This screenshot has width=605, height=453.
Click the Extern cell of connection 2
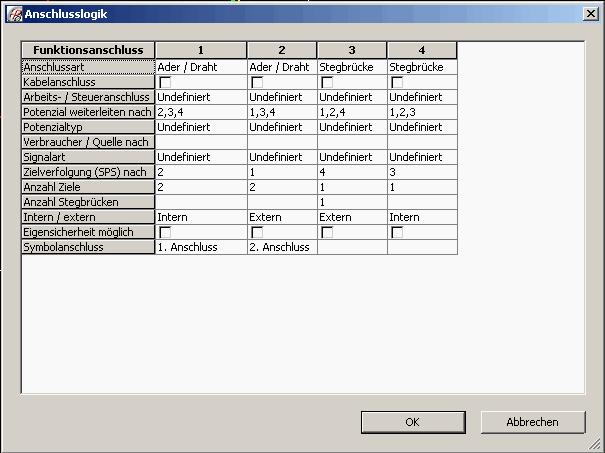282,217
